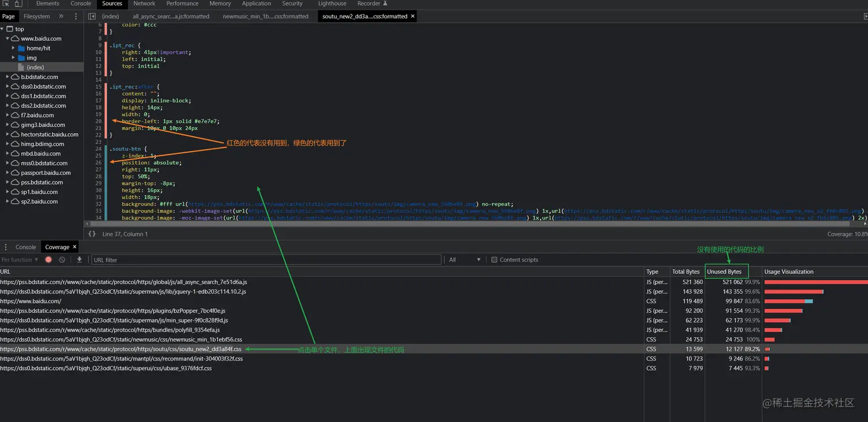Viewport: 868px width, 422px height.
Task: Show more navigator tabs chevron
Action: pos(61,17)
